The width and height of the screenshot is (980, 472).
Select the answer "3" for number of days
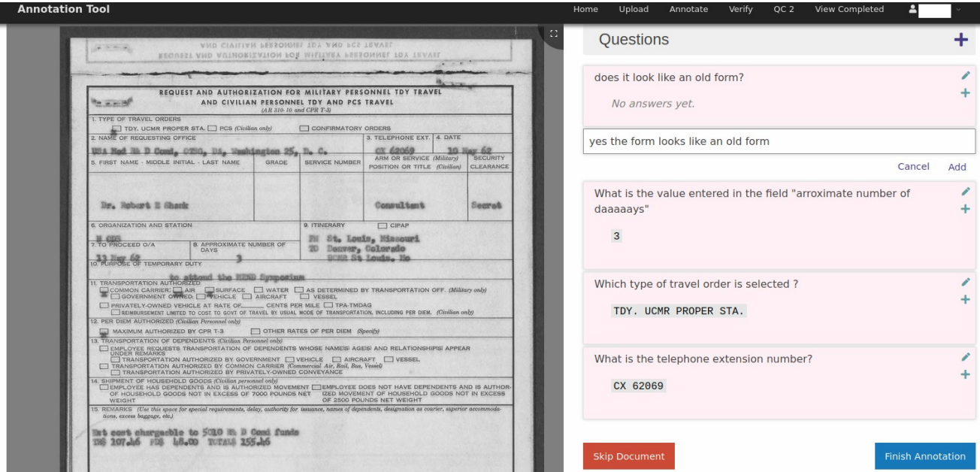(616, 237)
